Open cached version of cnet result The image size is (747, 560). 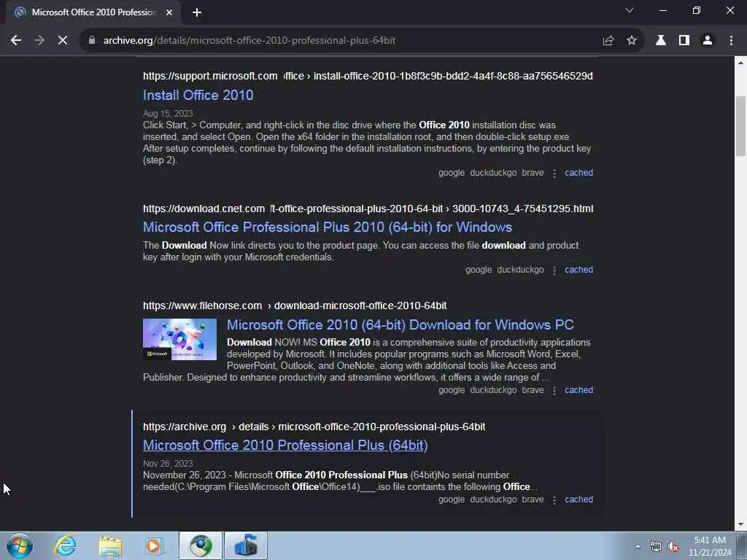point(578,270)
